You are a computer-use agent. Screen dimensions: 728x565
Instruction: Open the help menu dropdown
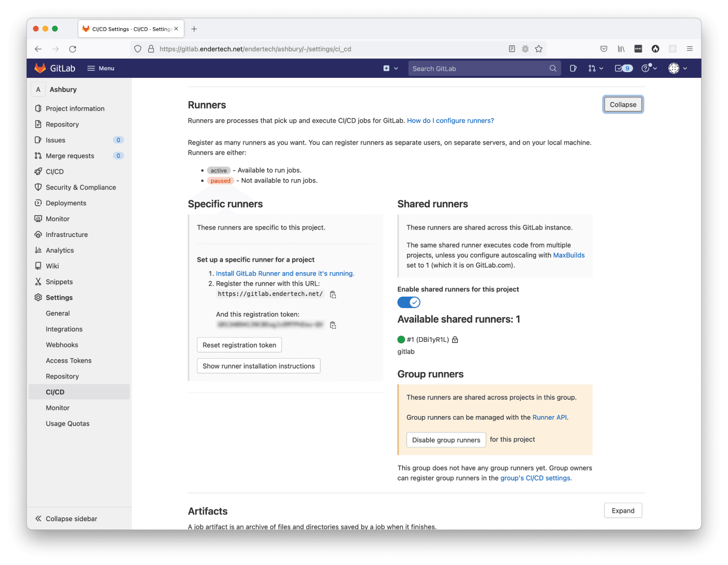649,68
